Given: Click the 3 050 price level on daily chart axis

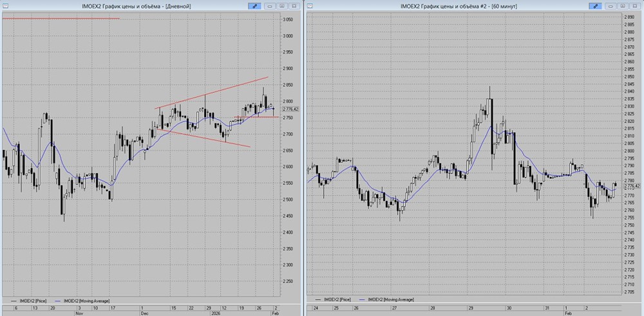Looking at the screenshot, I should 287,19.
